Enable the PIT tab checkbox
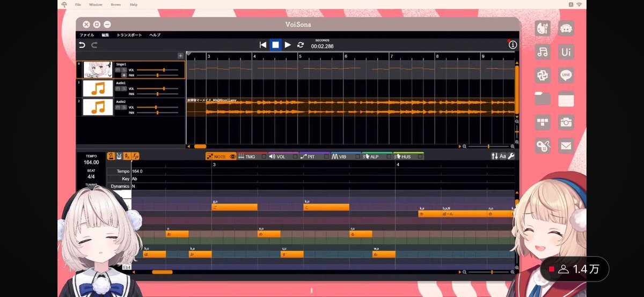Viewport: 644px width, 297px height. (325, 157)
